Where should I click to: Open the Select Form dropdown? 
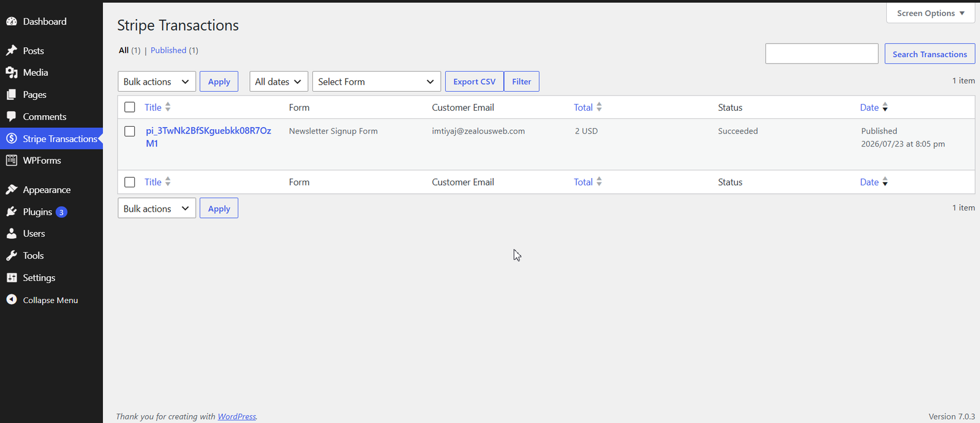(x=377, y=81)
